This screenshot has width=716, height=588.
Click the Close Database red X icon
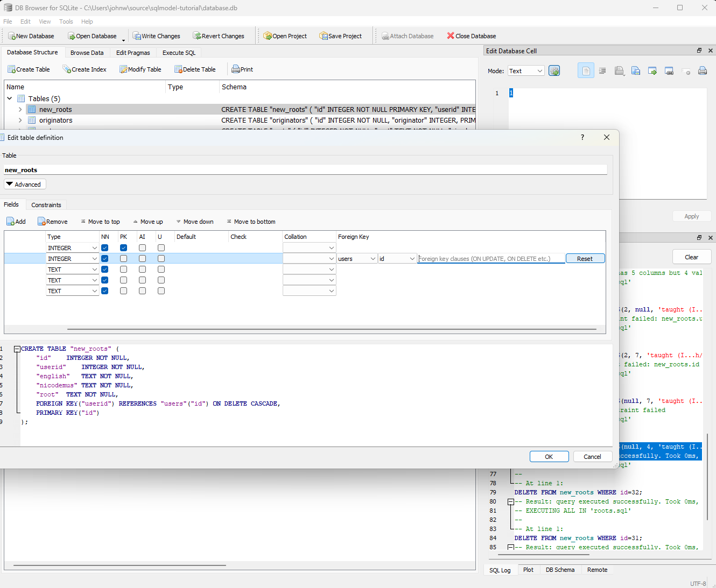click(451, 36)
